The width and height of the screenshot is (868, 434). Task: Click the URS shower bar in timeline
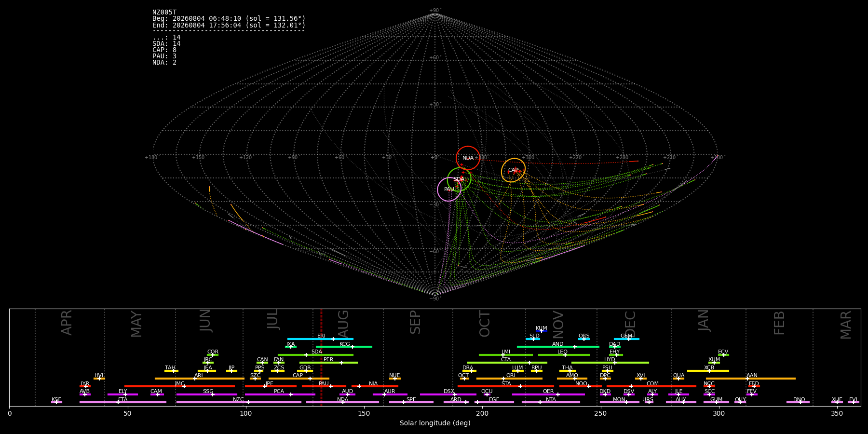point(649,402)
